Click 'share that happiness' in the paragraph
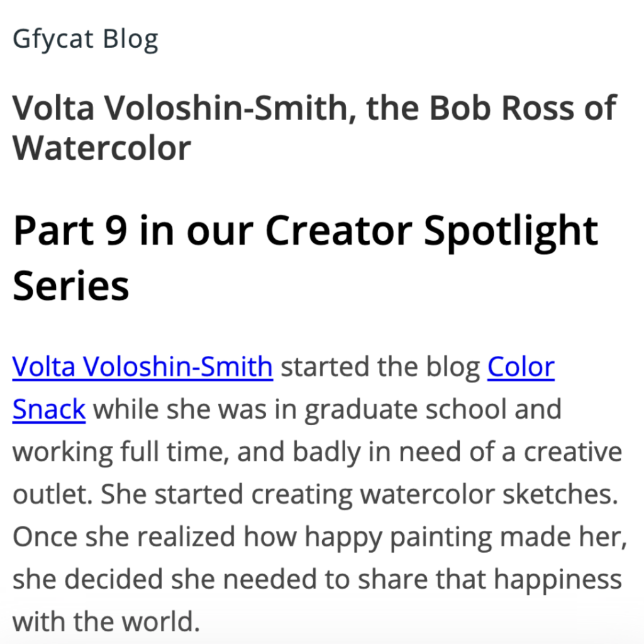This screenshot has width=644, height=644. (x=490, y=579)
